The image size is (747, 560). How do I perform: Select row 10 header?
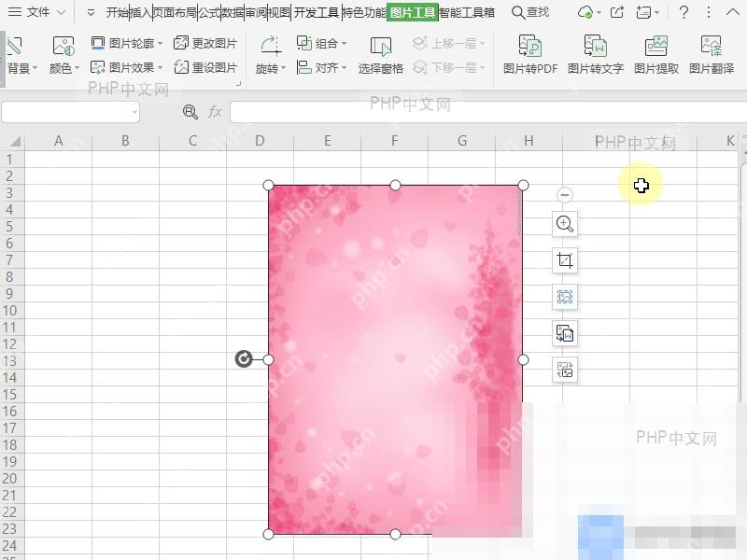10,311
